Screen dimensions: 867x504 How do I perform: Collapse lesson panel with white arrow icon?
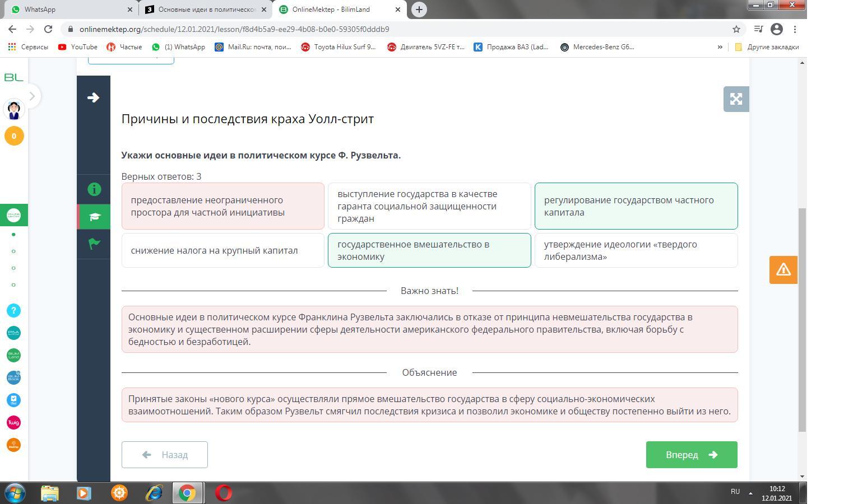point(94,97)
